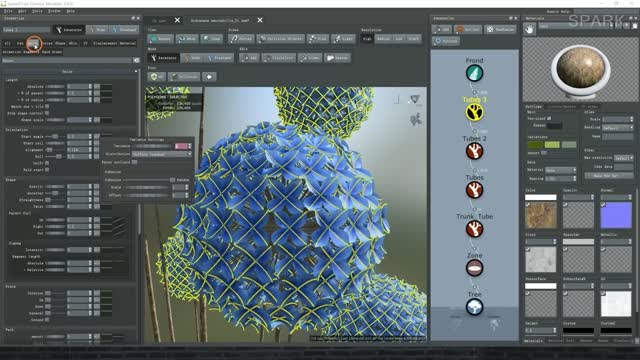Toggle the Two-sided checkbox in Materials
This screenshot has width=640, height=360.
(x=549, y=118)
